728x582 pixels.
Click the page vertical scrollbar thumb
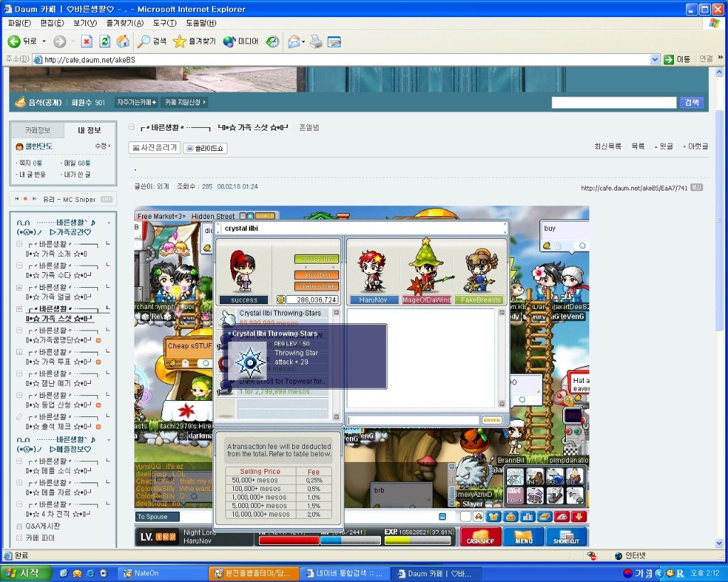pos(719,220)
